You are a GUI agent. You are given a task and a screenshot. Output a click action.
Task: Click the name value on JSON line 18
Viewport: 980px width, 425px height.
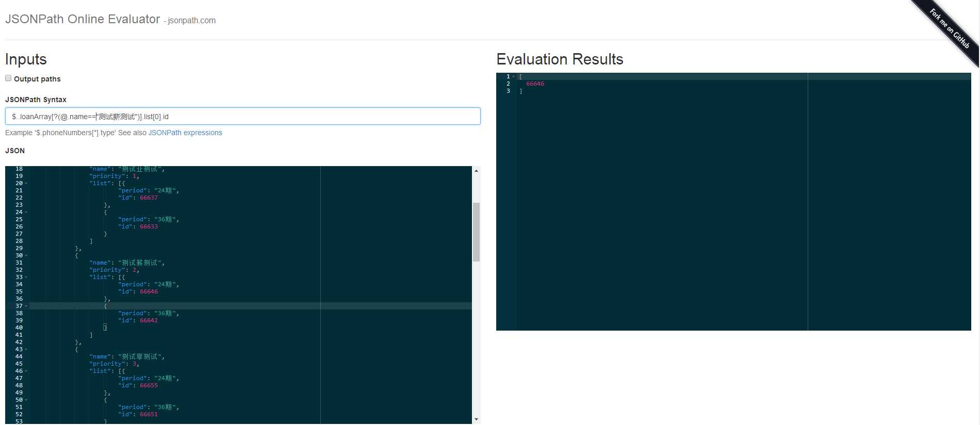pos(140,169)
